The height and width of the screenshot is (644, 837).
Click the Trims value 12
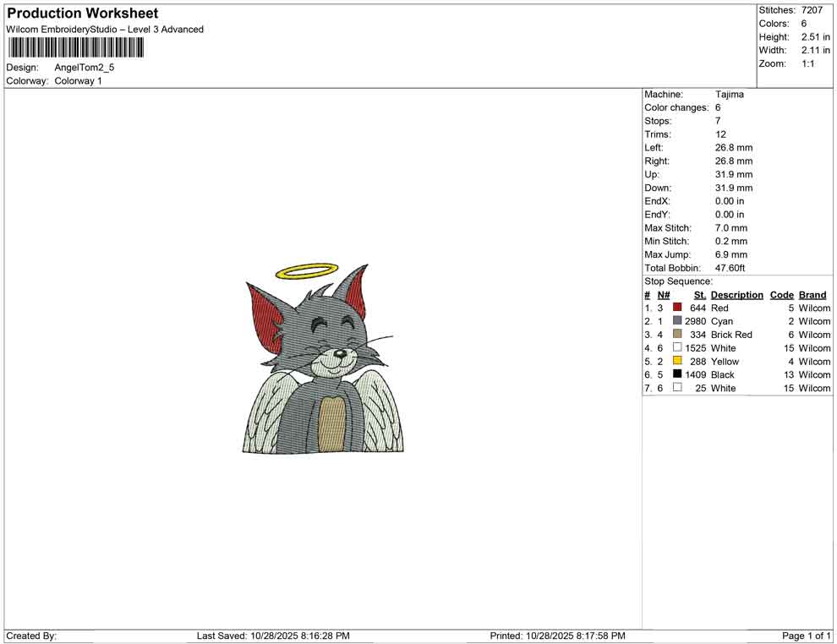click(x=720, y=134)
